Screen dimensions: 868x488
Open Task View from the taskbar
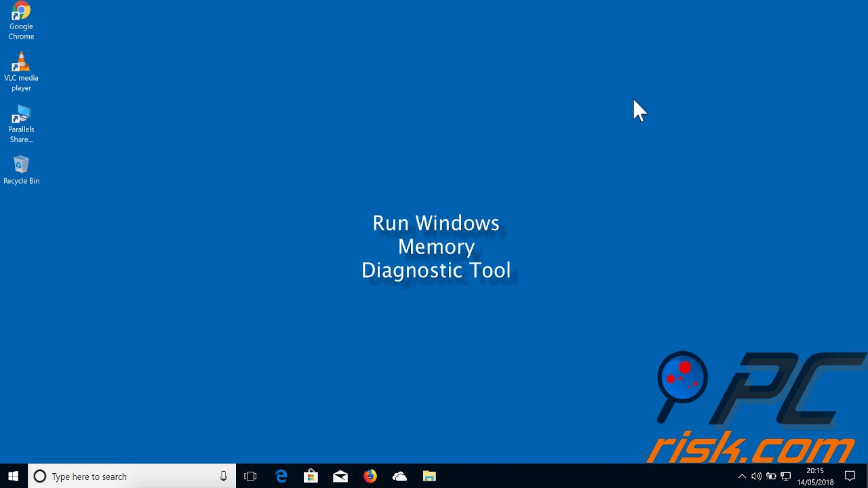[250, 476]
